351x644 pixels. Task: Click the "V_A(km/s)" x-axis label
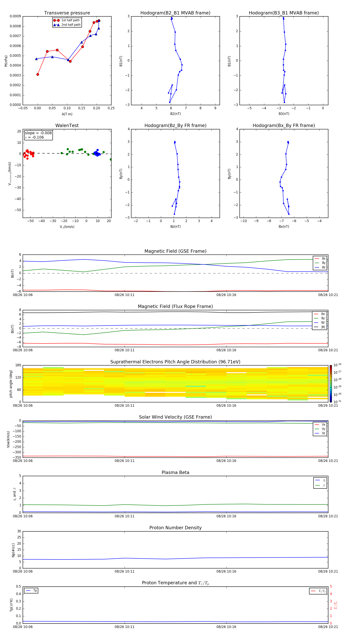pos(67,227)
